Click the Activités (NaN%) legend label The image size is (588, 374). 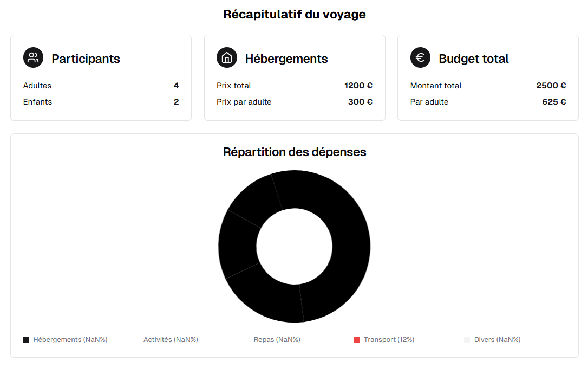pyautogui.click(x=171, y=339)
